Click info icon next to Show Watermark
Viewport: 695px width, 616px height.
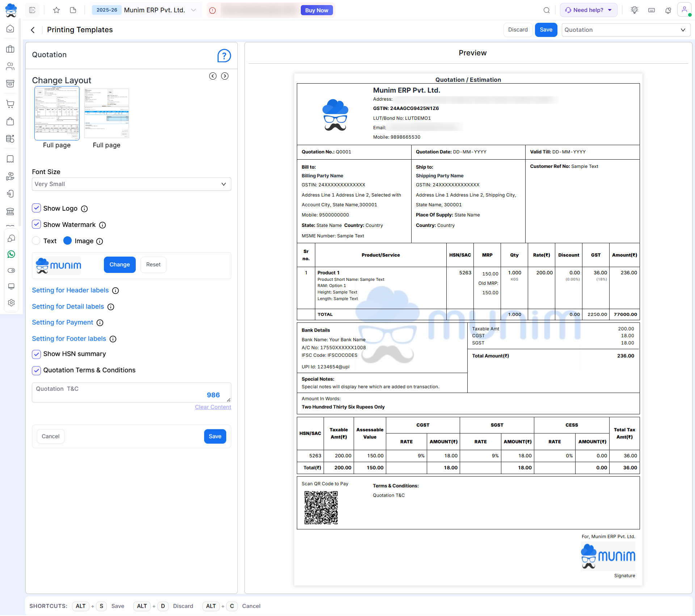click(102, 225)
